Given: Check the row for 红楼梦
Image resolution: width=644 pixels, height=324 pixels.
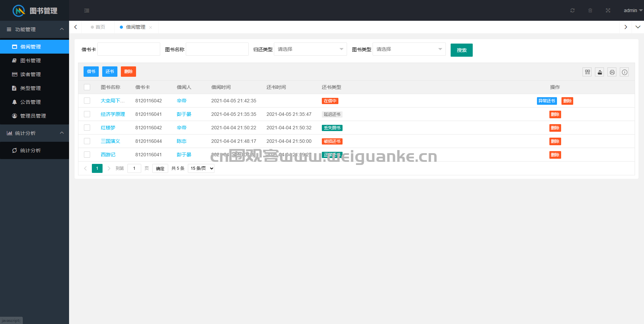Looking at the screenshot, I should tap(87, 128).
